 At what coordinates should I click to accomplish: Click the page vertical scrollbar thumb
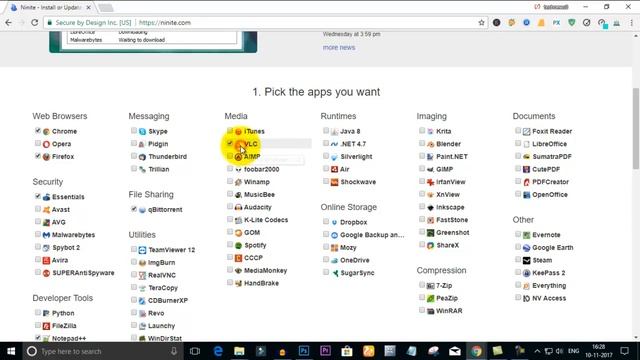(636, 128)
